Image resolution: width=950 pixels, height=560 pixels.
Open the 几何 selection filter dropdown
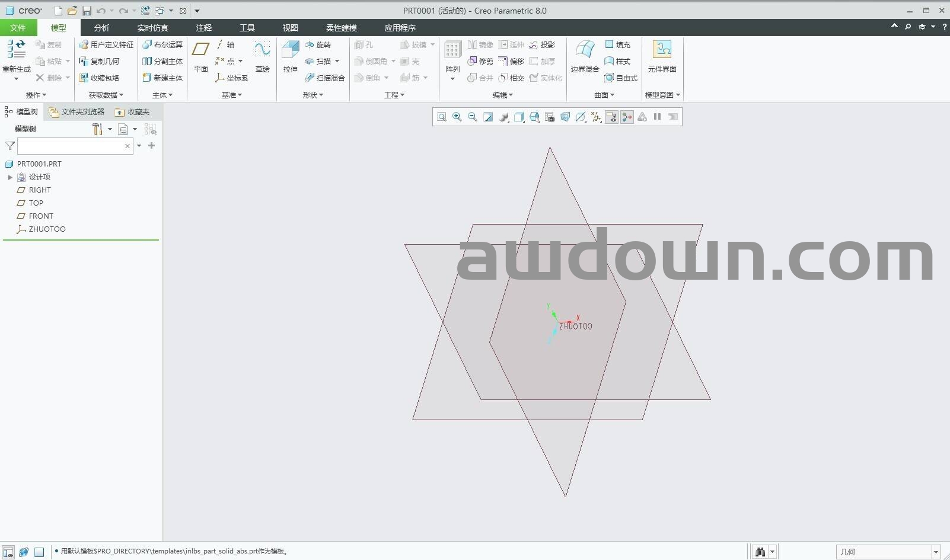coord(936,552)
